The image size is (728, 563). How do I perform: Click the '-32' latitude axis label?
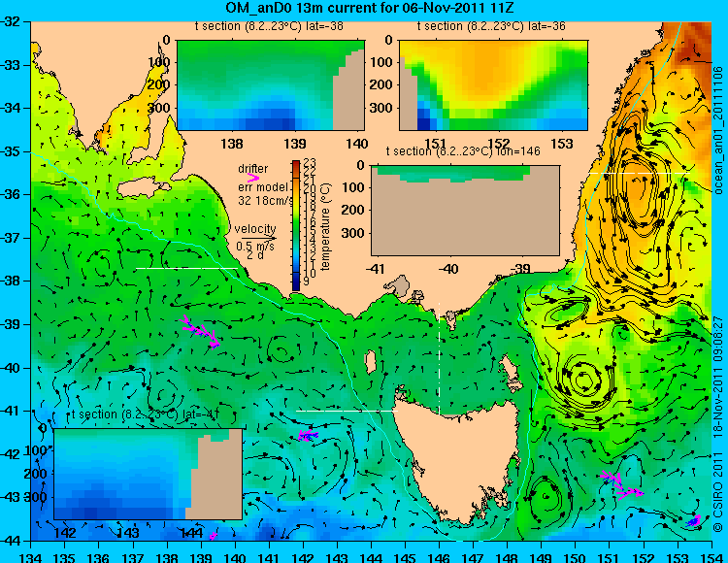tap(11, 21)
